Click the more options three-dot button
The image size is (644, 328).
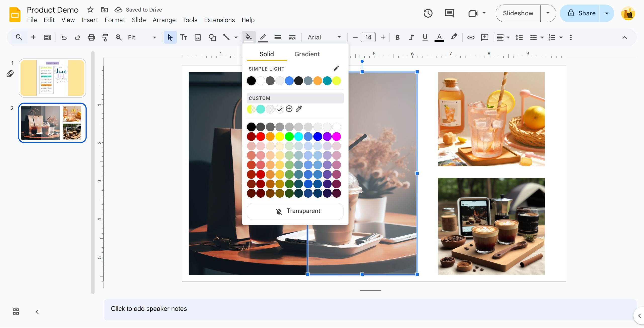point(571,37)
